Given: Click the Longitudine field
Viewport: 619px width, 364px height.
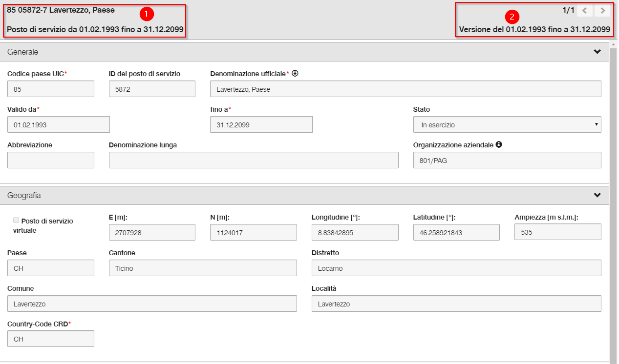Looking at the screenshot, I should (x=355, y=233).
